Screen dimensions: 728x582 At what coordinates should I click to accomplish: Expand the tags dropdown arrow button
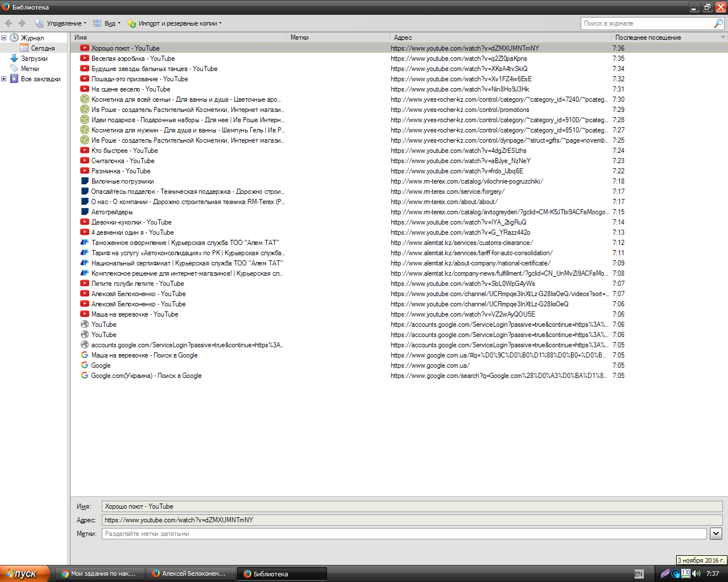tap(716, 534)
